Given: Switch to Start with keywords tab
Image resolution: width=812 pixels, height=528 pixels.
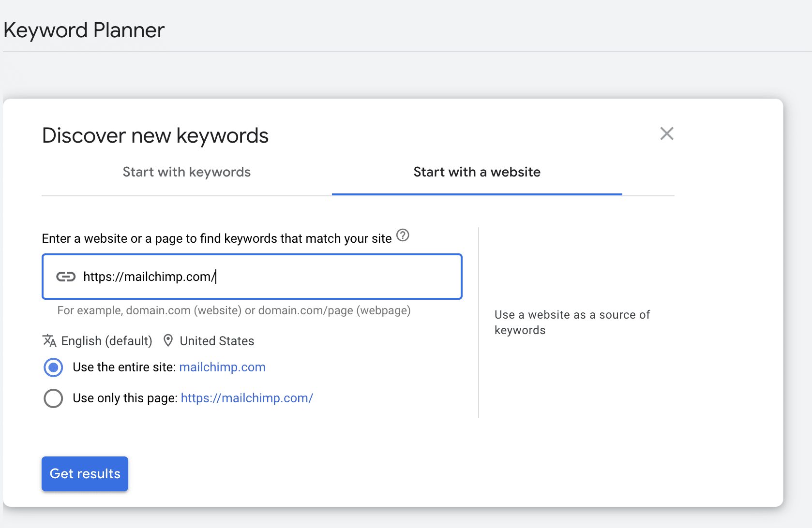Looking at the screenshot, I should tap(187, 172).
